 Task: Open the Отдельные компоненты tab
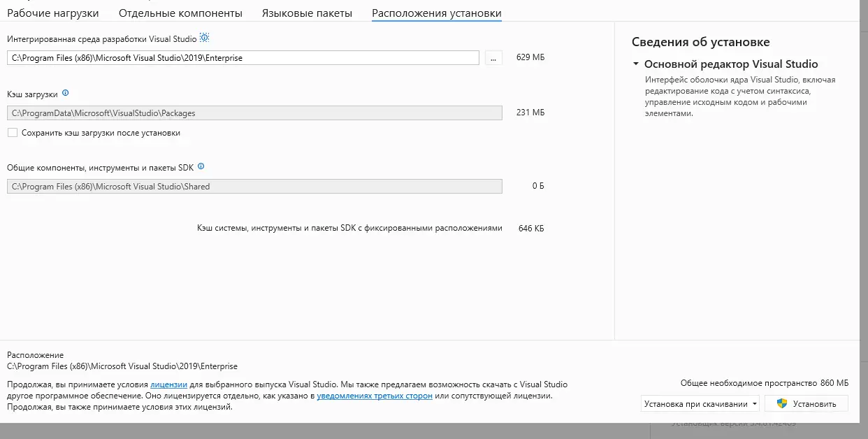[x=181, y=13]
